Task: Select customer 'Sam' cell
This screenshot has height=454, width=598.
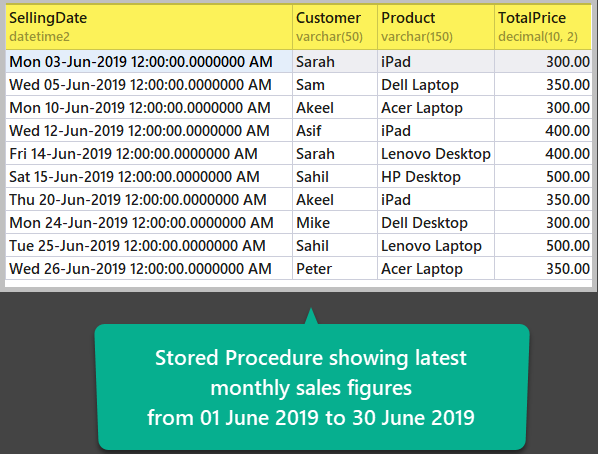Action: (x=335, y=84)
